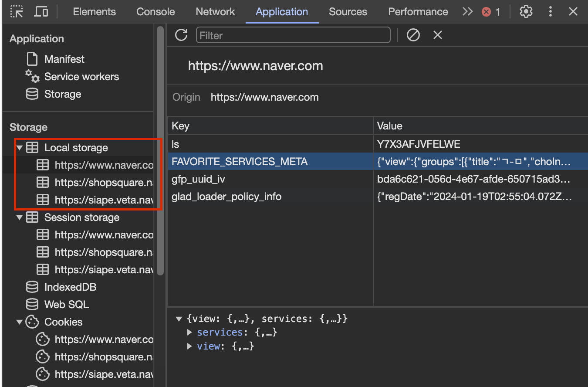The image size is (588, 387).
Task: Show more tabs with double chevron
Action: tap(467, 12)
